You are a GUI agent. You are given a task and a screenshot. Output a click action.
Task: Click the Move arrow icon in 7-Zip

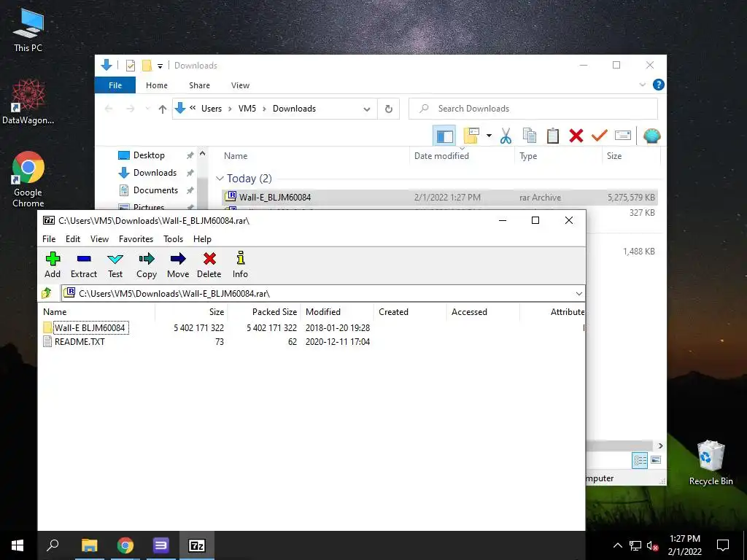(x=178, y=265)
